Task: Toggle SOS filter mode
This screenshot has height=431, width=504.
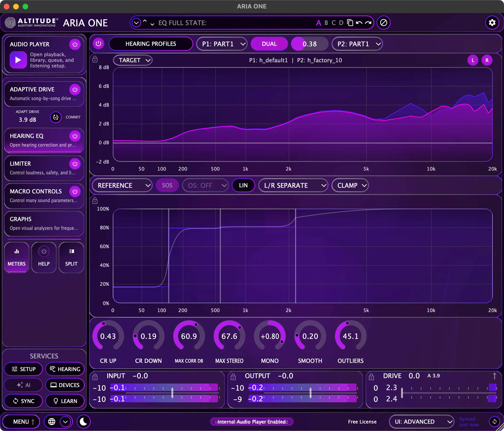Action: coord(167,185)
